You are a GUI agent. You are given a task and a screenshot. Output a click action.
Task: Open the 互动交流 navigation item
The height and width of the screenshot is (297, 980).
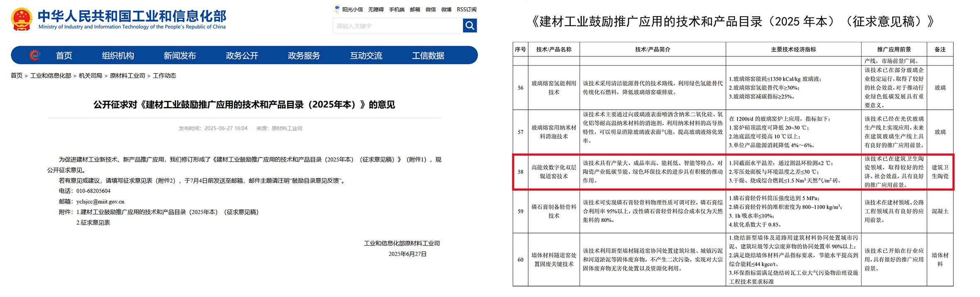point(366,56)
